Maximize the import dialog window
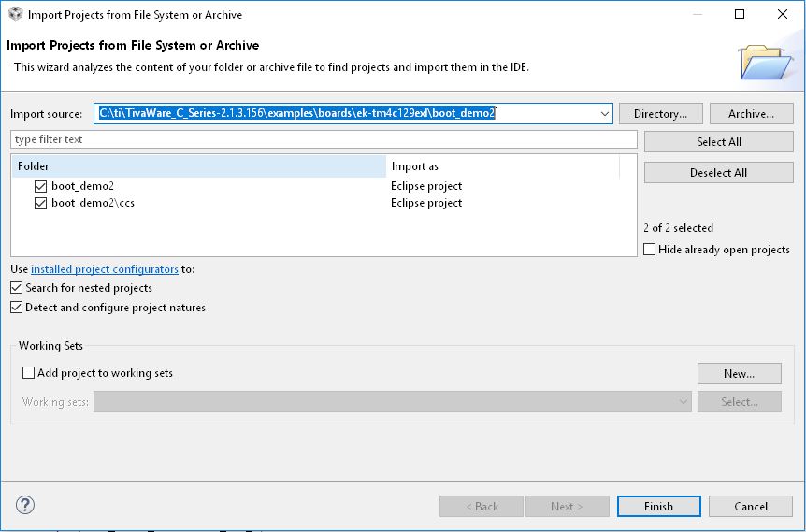The width and height of the screenshot is (806, 532). click(x=740, y=14)
